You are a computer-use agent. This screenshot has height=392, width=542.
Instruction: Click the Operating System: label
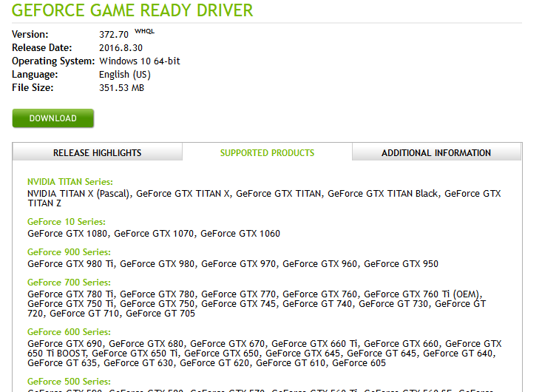(x=53, y=61)
